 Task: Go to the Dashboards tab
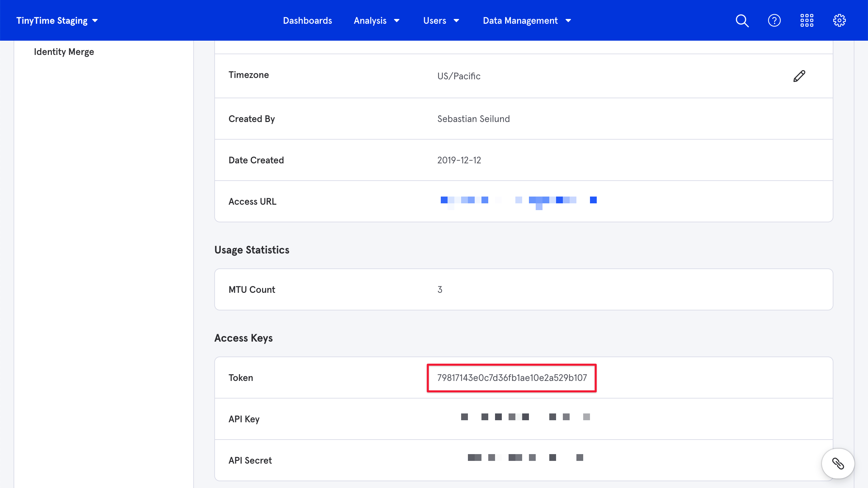point(308,21)
